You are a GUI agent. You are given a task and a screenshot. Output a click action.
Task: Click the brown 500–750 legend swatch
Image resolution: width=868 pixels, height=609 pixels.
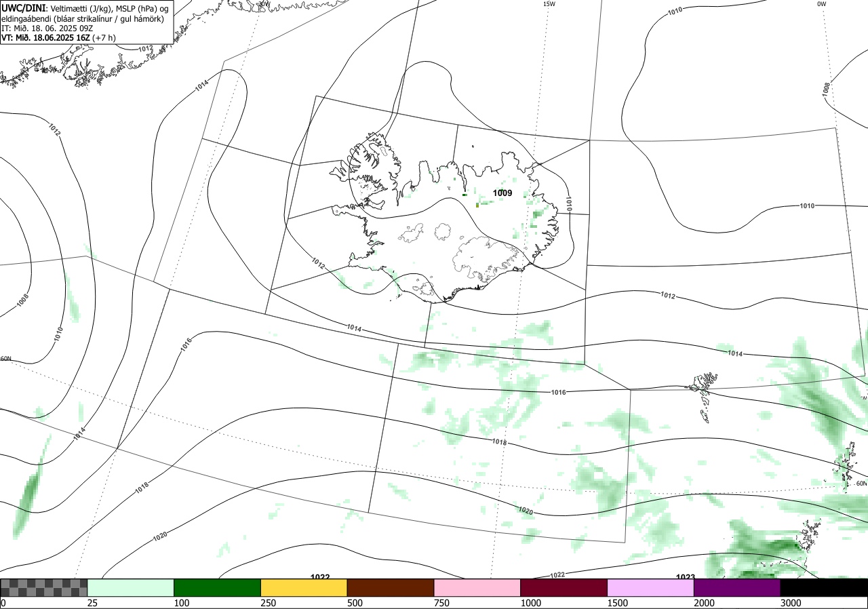pyautogui.click(x=391, y=587)
